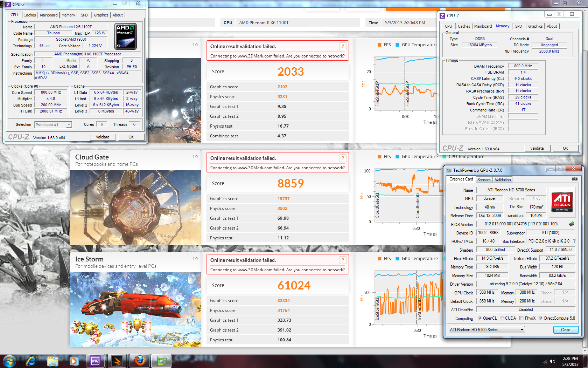Open help icon on Fire Strike validation message
Screen dimensions: 588x368
pos(343,46)
